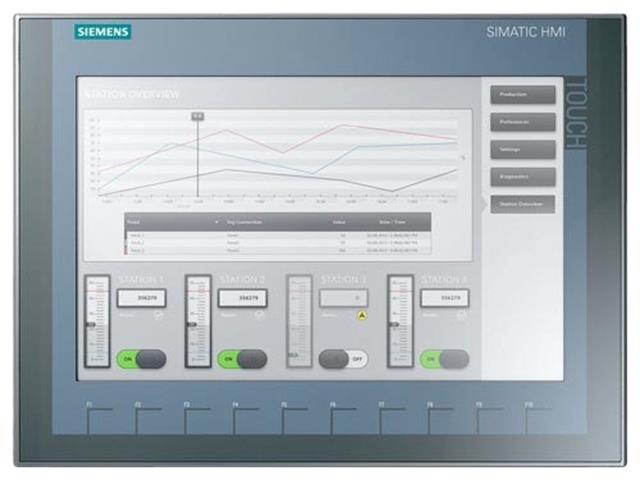Screen dimensions: 640x480
Task: Click the Station 2 value field
Action: [x=243, y=297]
